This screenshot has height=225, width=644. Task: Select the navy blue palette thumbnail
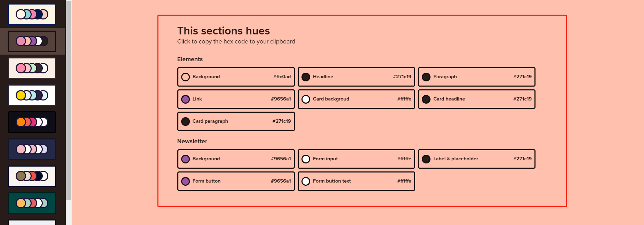click(32, 149)
